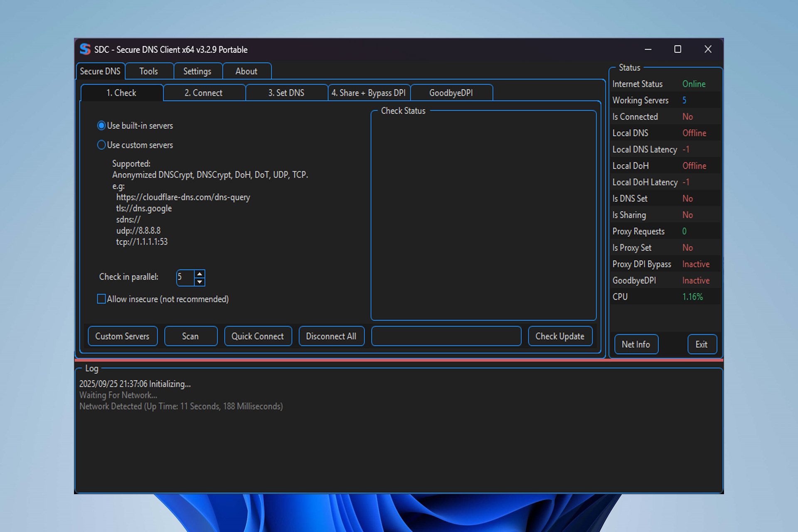Screen dimensions: 798x532
Task: Open the About tab
Action: 246,71
